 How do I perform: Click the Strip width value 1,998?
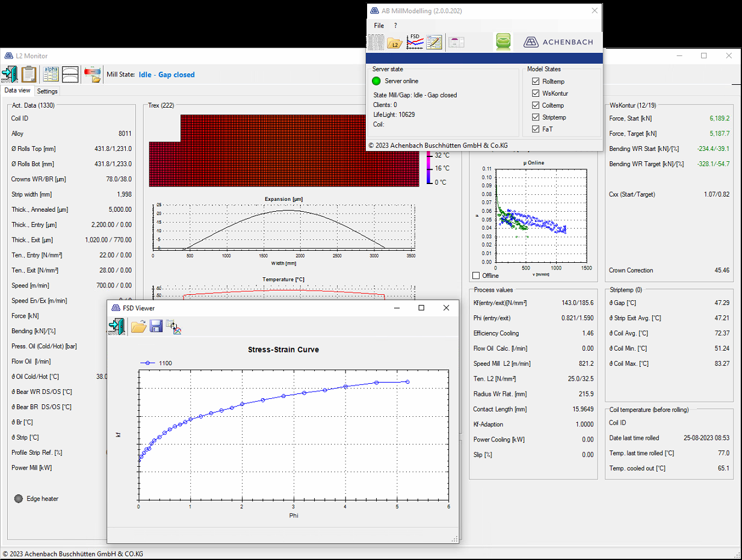pyautogui.click(x=125, y=194)
